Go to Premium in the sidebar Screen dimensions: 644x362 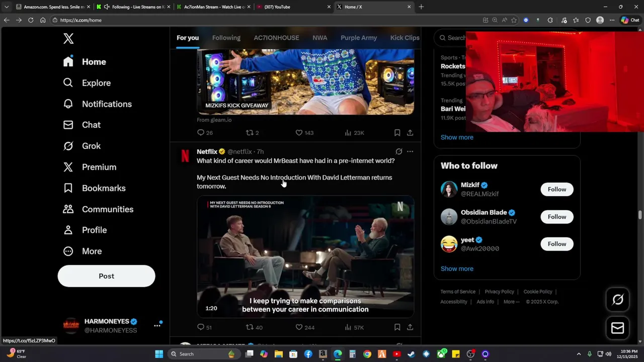90,167
